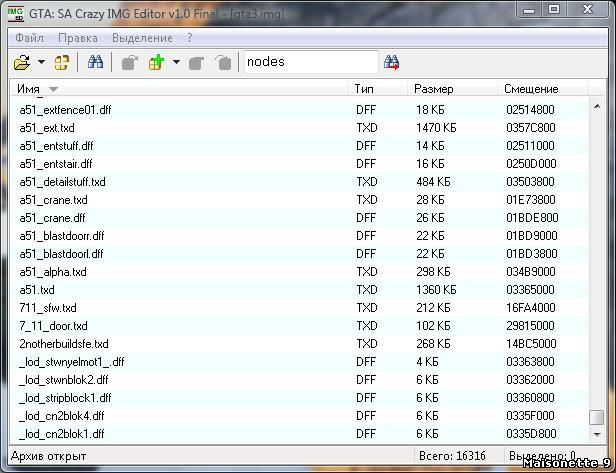
Task: Open the Файл menu
Action: coord(29,38)
